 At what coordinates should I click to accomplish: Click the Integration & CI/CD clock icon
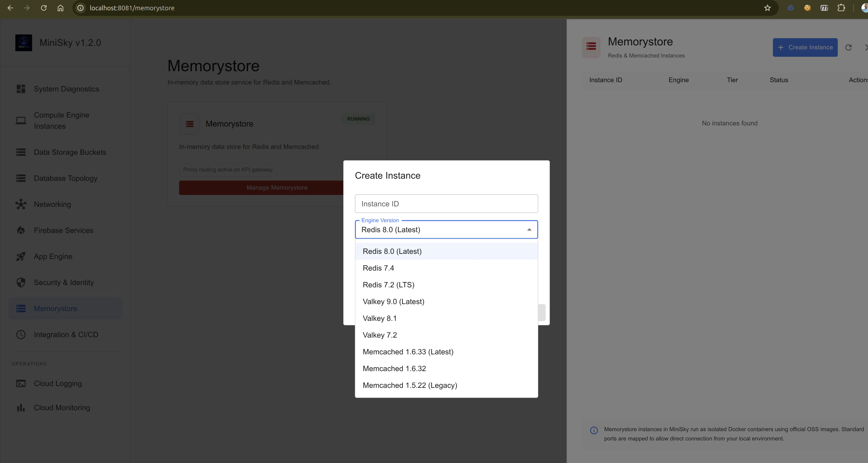point(21,335)
